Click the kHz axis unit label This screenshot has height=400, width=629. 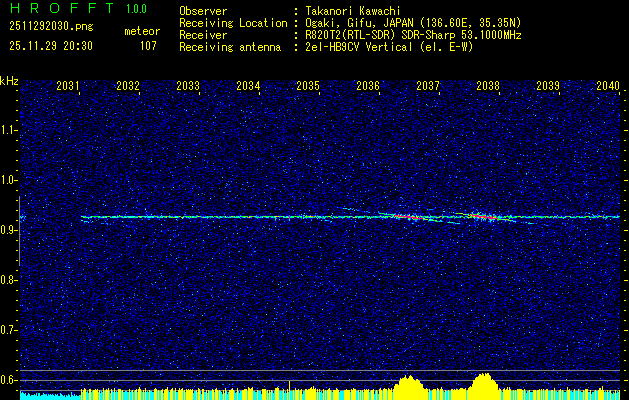(9, 81)
